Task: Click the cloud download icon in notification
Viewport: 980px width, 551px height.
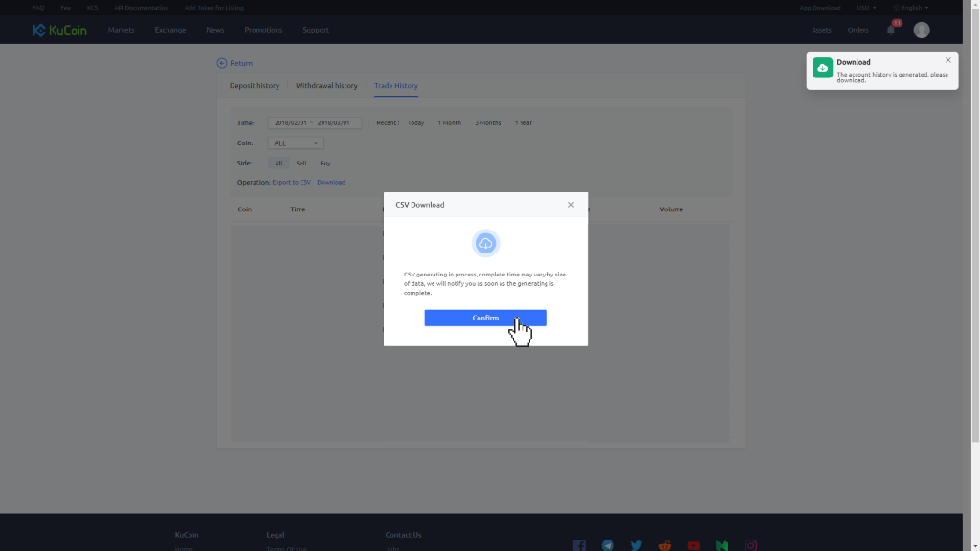Action: click(x=822, y=68)
